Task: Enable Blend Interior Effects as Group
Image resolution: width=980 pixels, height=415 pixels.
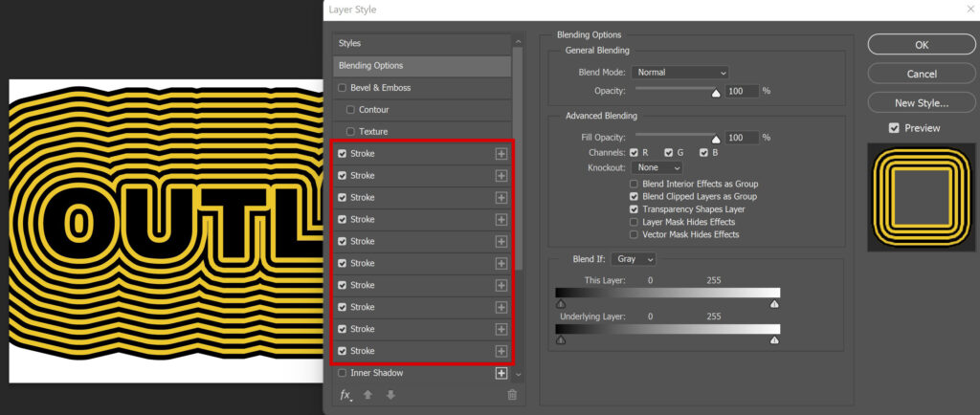Action: tap(634, 185)
